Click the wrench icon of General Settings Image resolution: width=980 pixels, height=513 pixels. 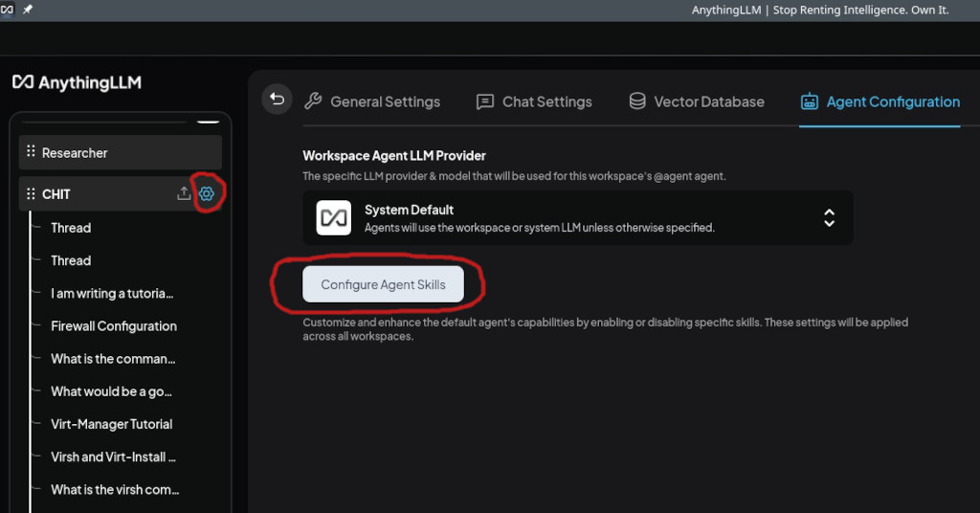pyautogui.click(x=313, y=101)
